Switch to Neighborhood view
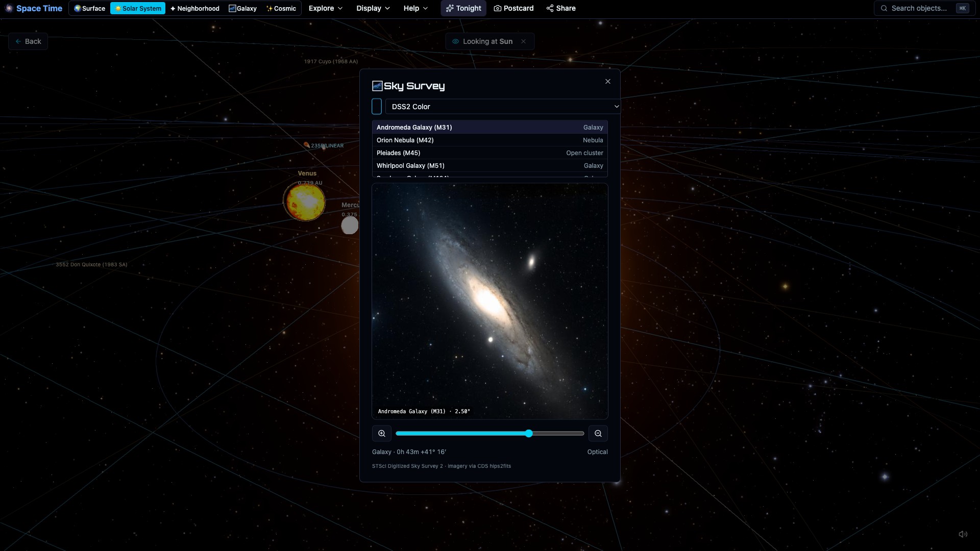Screen dimensions: 980x551 click(194, 8)
